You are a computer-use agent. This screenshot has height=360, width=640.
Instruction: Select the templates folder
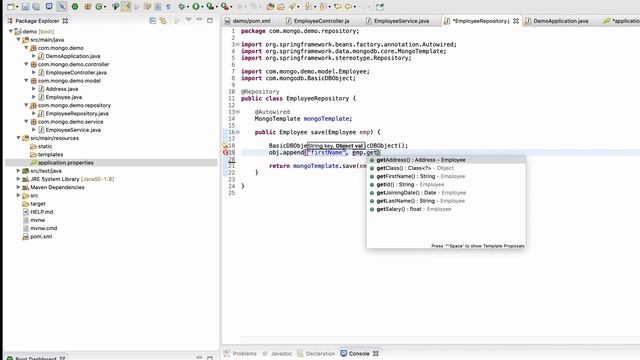pyautogui.click(x=50, y=154)
